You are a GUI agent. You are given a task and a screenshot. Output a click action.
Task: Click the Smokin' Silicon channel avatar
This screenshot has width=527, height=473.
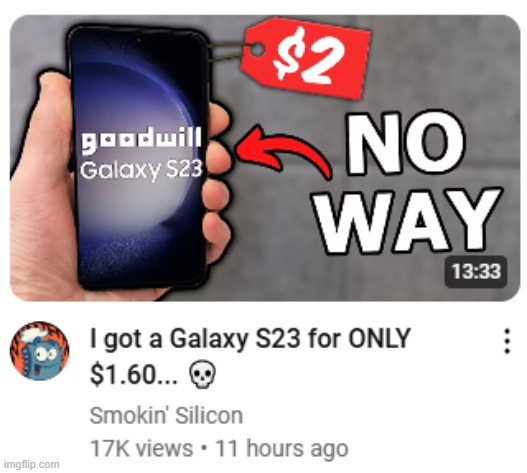(40, 351)
